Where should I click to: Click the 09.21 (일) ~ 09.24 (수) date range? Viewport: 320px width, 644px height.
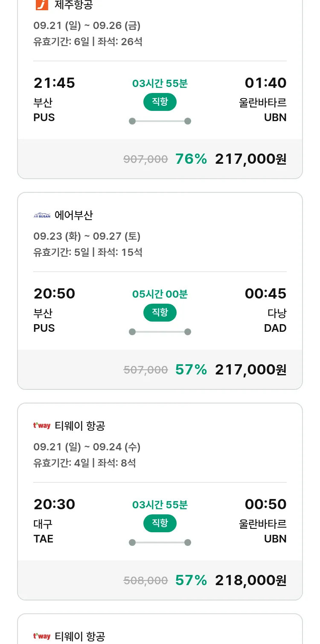(87, 447)
